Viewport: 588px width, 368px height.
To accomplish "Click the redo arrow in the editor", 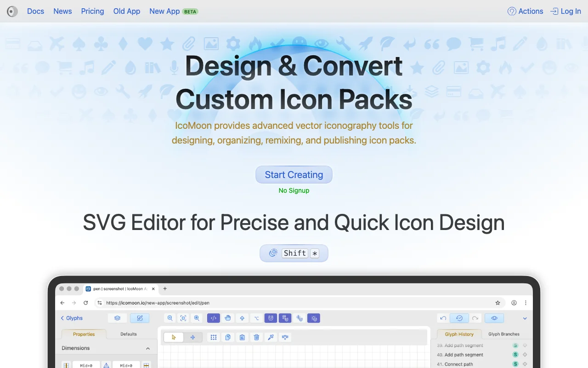I will coord(475,318).
